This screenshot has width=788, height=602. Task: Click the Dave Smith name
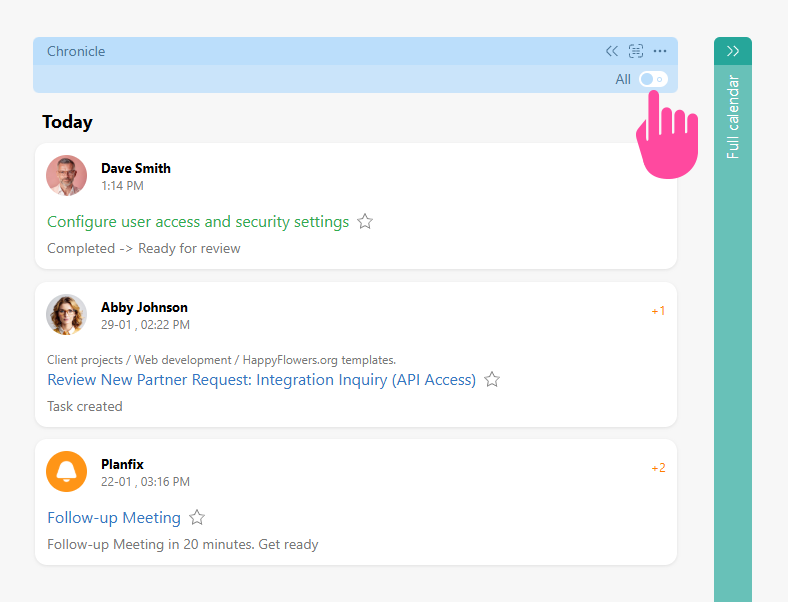pos(136,168)
